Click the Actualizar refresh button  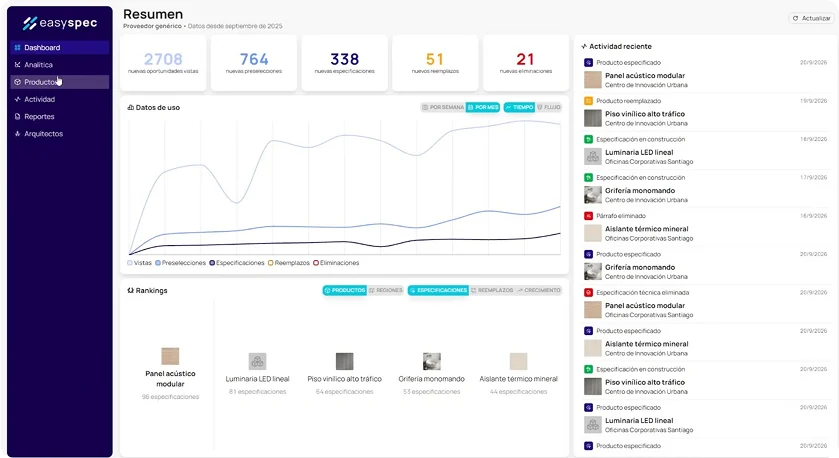pos(811,18)
